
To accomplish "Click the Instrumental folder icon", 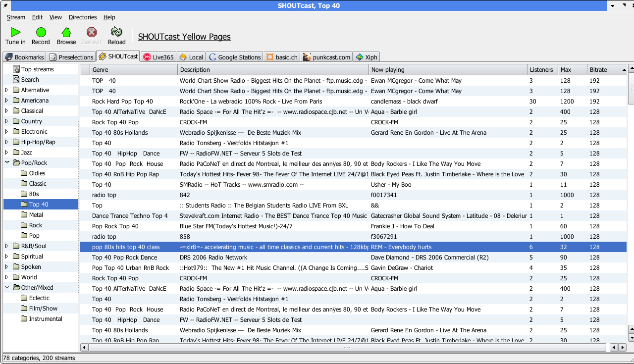I will tap(24, 319).
